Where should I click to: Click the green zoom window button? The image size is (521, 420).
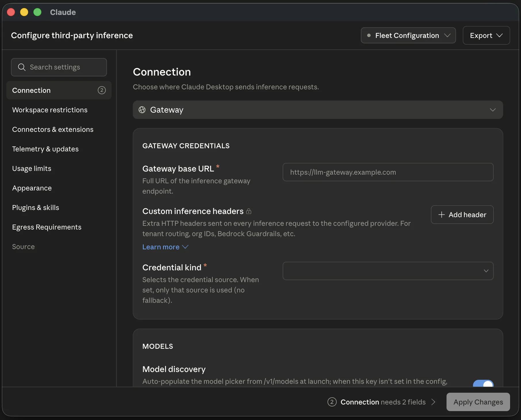tap(37, 12)
